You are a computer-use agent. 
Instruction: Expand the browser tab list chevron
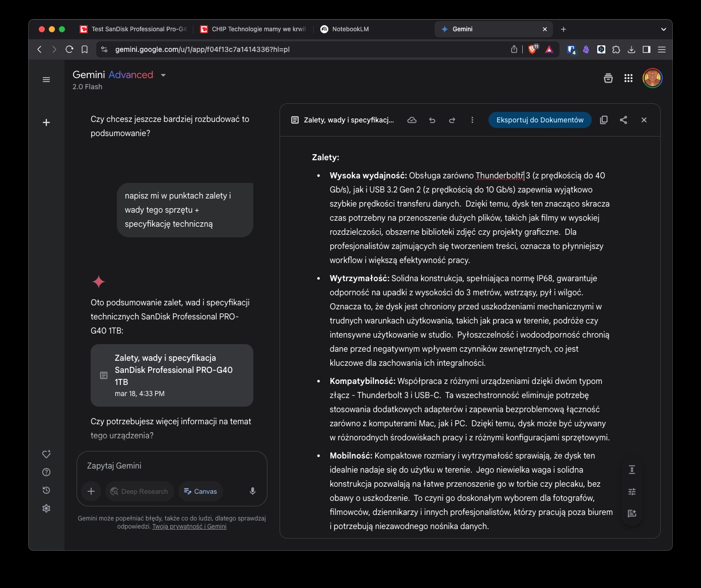663,29
